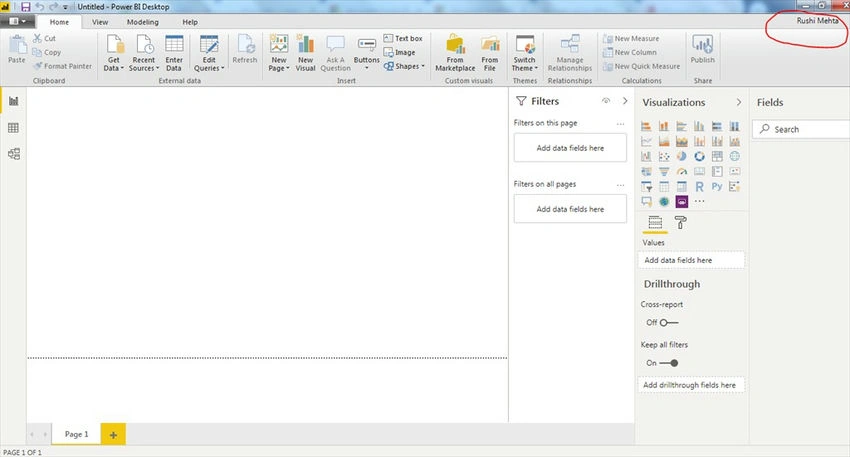
Task: Select the Area chart visual
Action: coord(664,141)
